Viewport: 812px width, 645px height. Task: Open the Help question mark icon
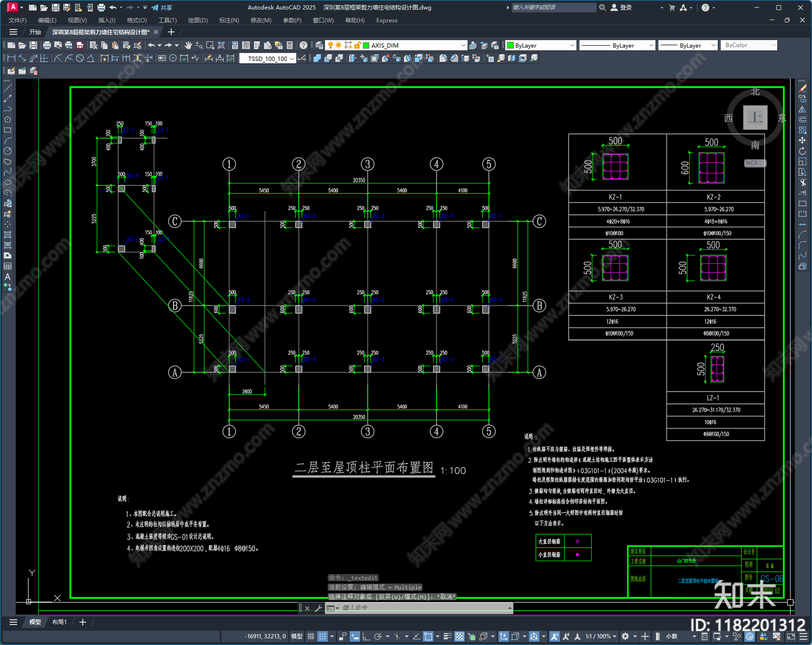[x=303, y=45]
